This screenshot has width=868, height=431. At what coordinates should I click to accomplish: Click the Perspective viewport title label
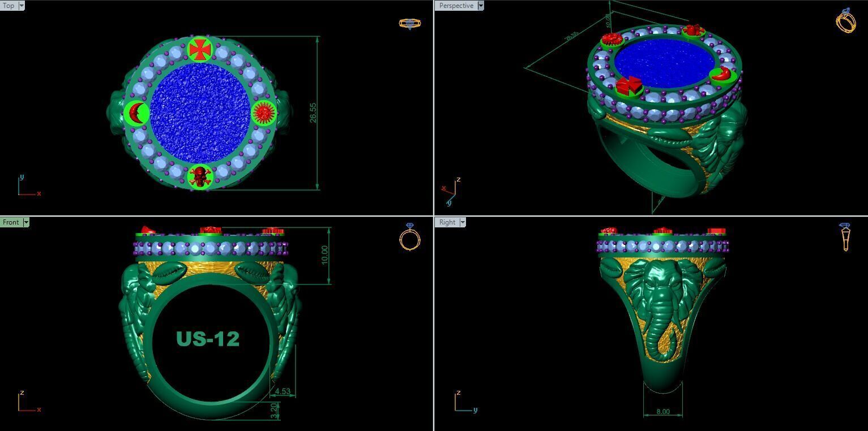pyautogui.click(x=456, y=6)
